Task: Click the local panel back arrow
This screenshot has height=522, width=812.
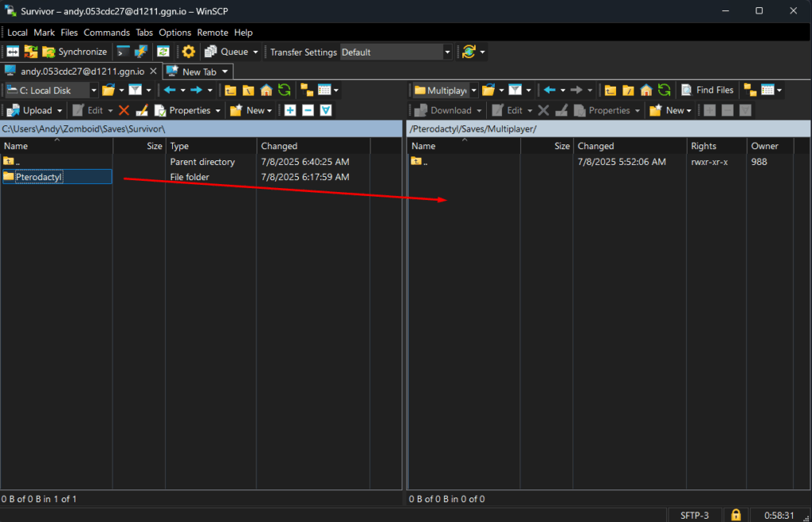Action: 170,90
